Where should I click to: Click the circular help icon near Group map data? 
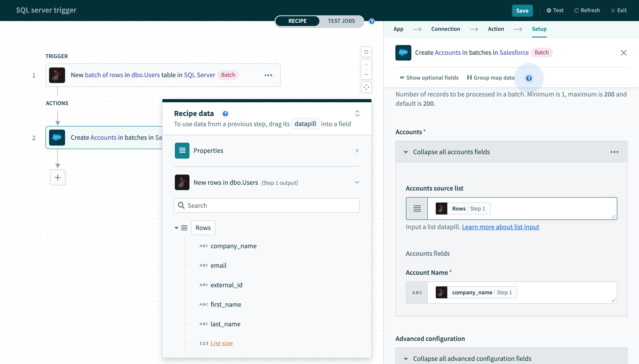pos(529,78)
